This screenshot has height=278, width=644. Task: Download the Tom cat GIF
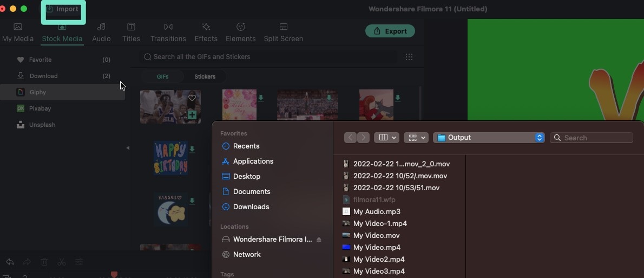[x=398, y=98]
